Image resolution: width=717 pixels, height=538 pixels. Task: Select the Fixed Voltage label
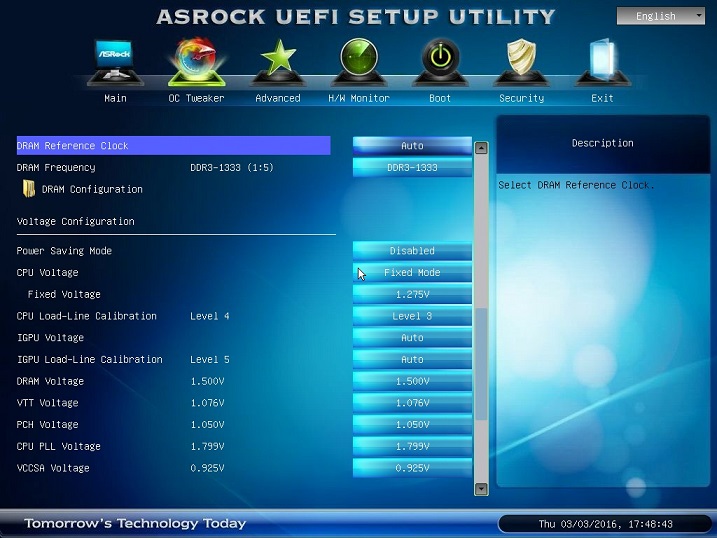[64, 294]
